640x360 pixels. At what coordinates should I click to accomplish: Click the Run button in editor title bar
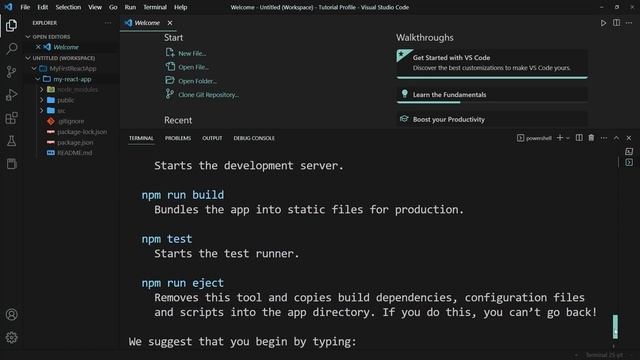[603, 23]
